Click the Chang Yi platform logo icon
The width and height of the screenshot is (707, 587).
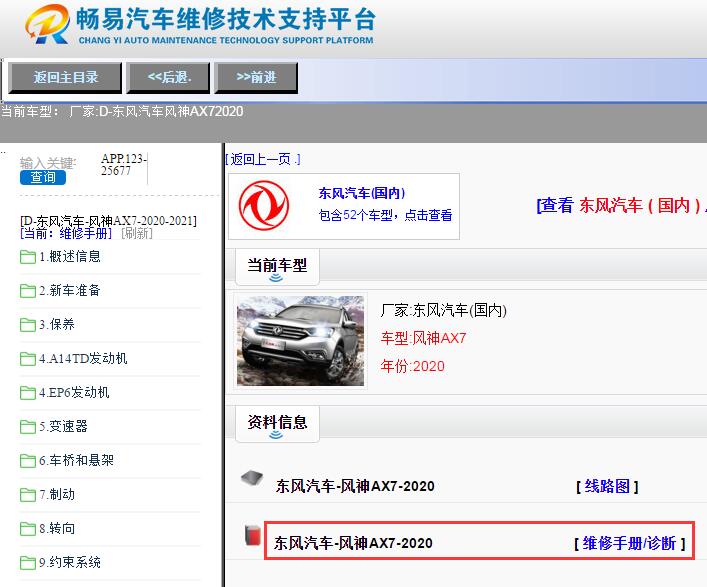pos(47,24)
